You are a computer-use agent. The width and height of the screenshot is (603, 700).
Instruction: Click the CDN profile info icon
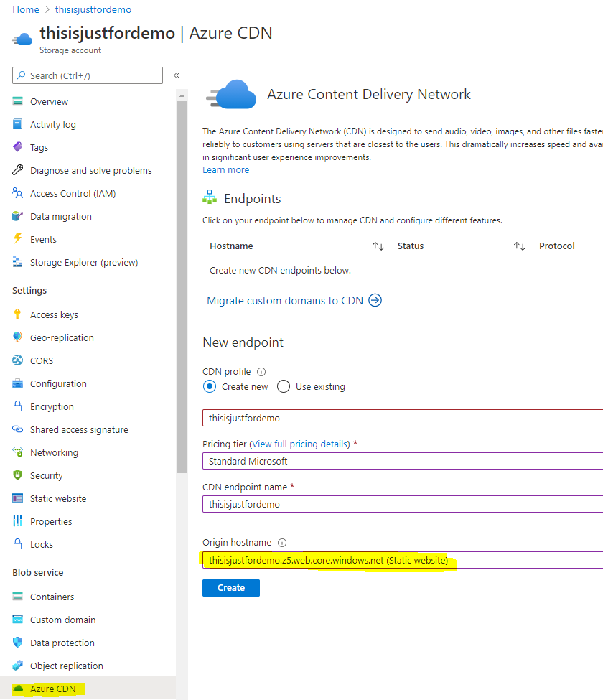[261, 372]
